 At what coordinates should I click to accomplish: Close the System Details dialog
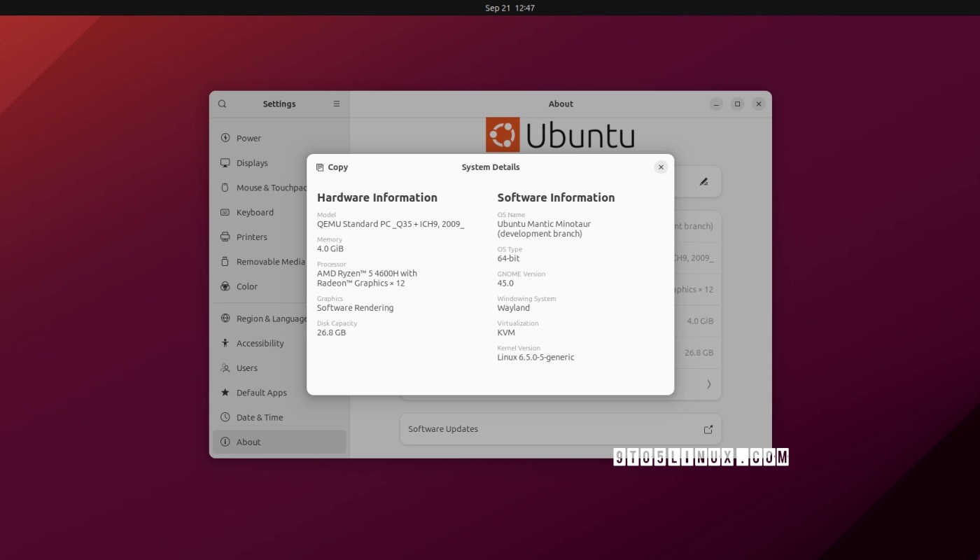661,167
